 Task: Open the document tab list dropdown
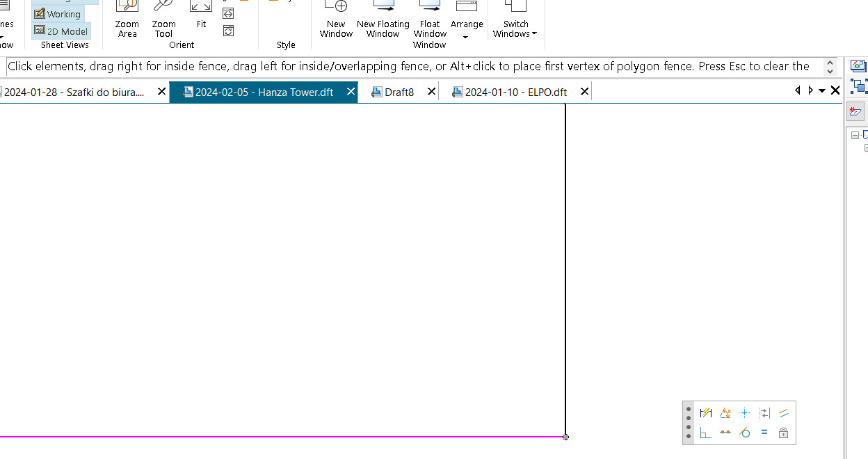pos(822,90)
